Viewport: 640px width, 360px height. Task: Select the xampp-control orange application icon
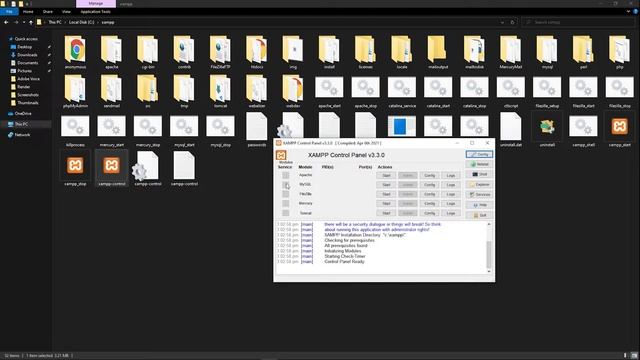tap(112, 169)
